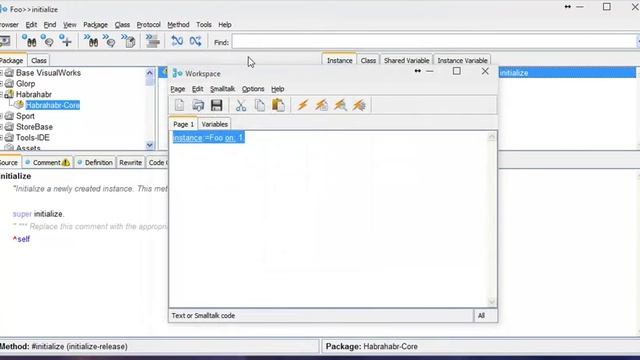The image size is (640, 360).
Task: Click the binoculars with blue dot toolbar icon
Action: coord(29,41)
